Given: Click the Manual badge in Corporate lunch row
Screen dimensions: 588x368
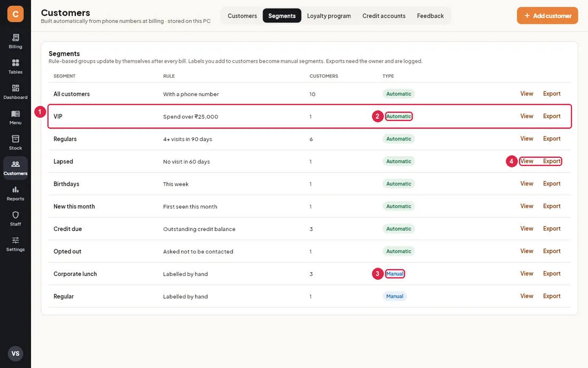Looking at the screenshot, I should [394, 274].
